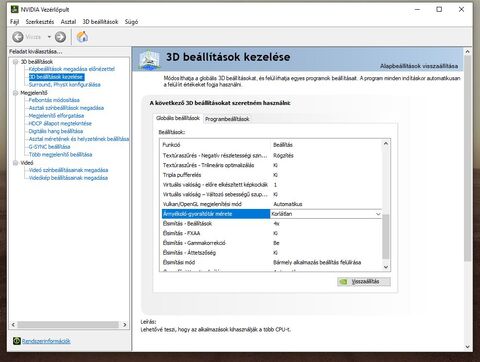Select Vulkan/OpenGL megjelenítési mód row

point(271,204)
